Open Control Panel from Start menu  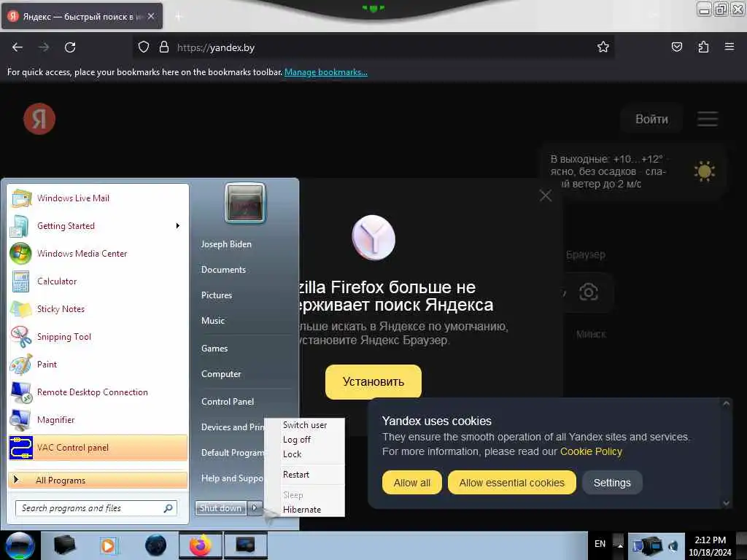point(228,402)
